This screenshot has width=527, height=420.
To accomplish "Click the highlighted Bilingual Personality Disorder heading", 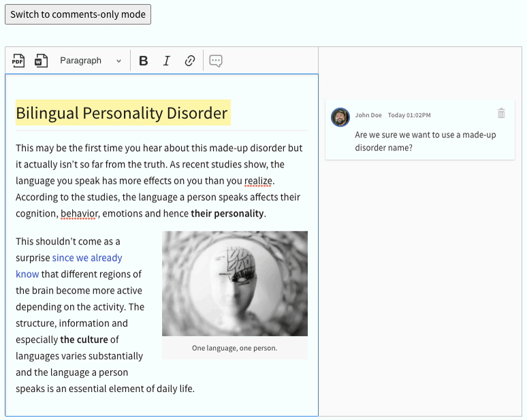I will (x=123, y=113).
